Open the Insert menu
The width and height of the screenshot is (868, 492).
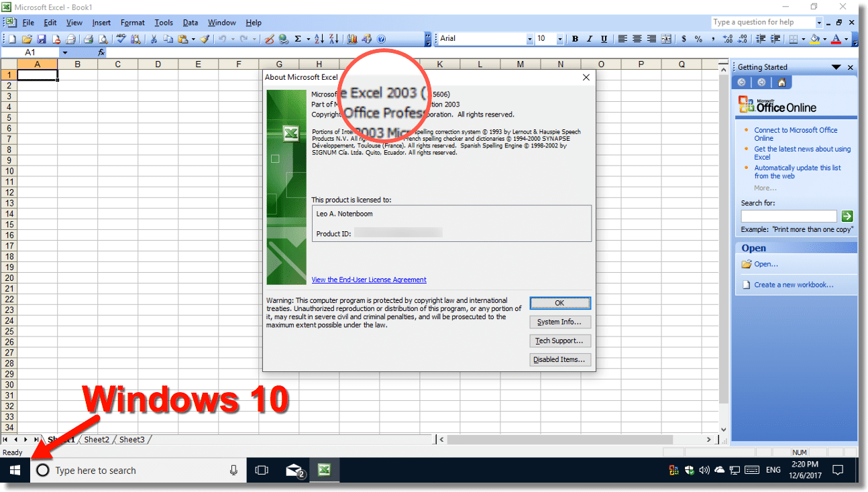[101, 23]
